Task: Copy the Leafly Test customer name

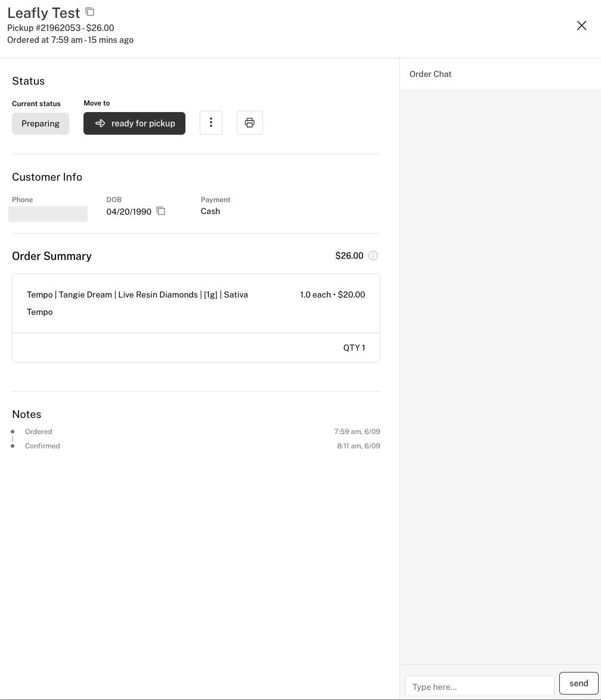Action: (90, 11)
